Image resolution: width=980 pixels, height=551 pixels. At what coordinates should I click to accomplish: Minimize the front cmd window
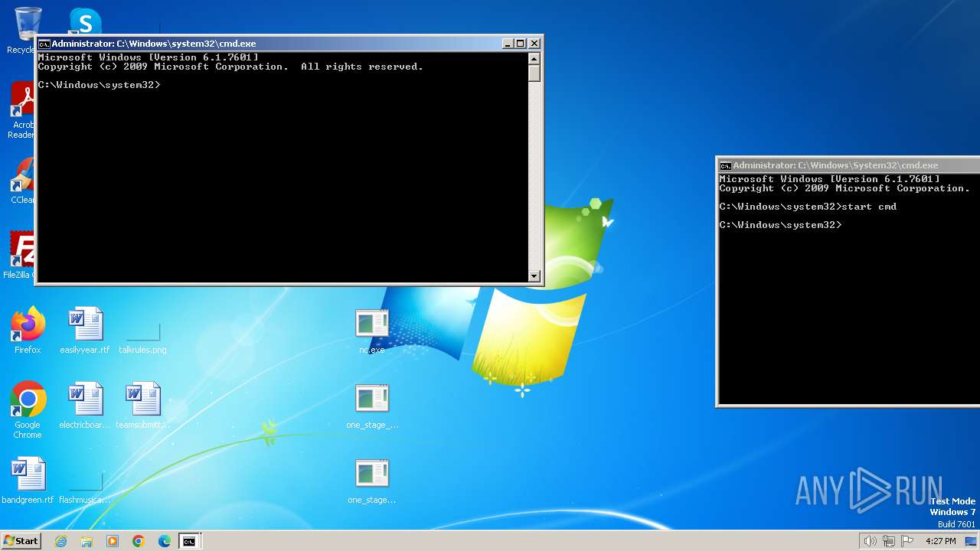click(508, 44)
